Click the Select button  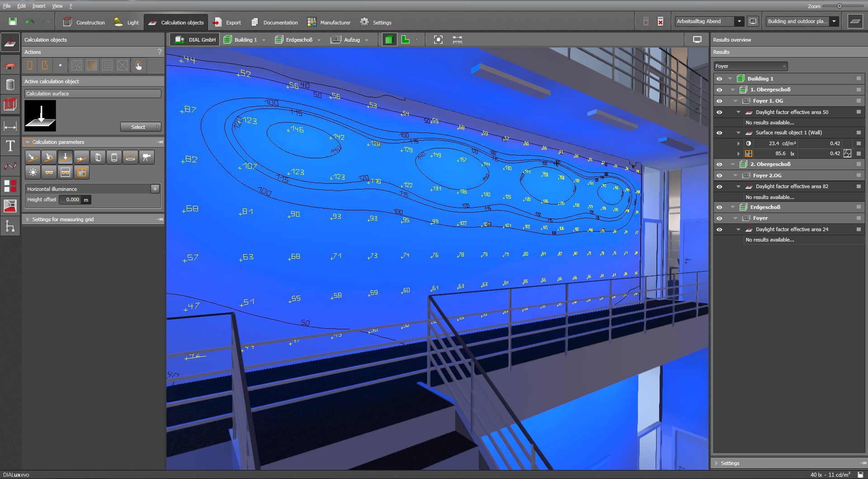(x=141, y=127)
